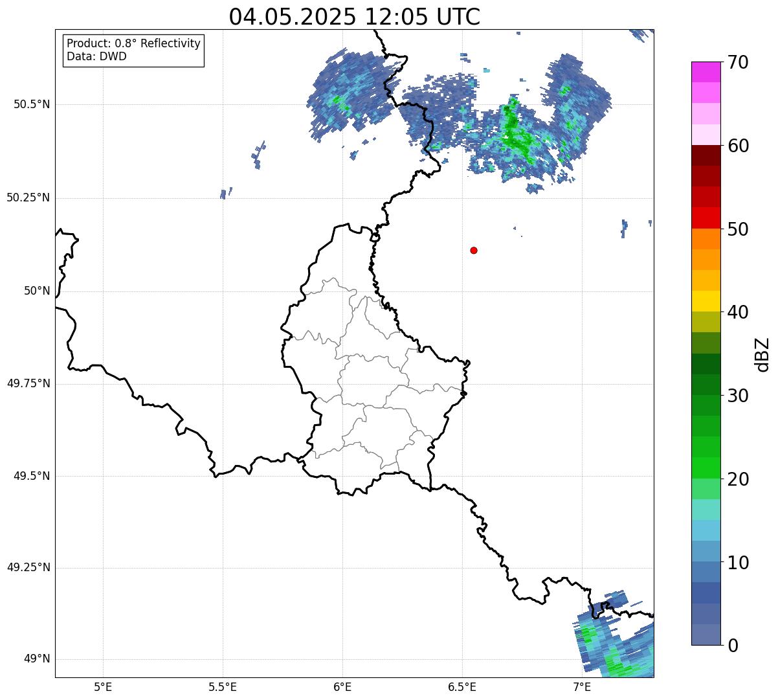Image resolution: width=778 pixels, height=700 pixels.
Task: Click the bright red 50 dBZ colorbar segment
Action: click(x=706, y=218)
